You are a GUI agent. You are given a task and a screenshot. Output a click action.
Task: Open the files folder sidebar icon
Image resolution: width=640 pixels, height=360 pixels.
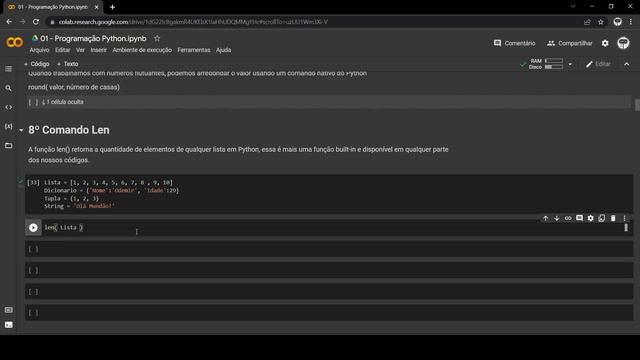point(8,145)
